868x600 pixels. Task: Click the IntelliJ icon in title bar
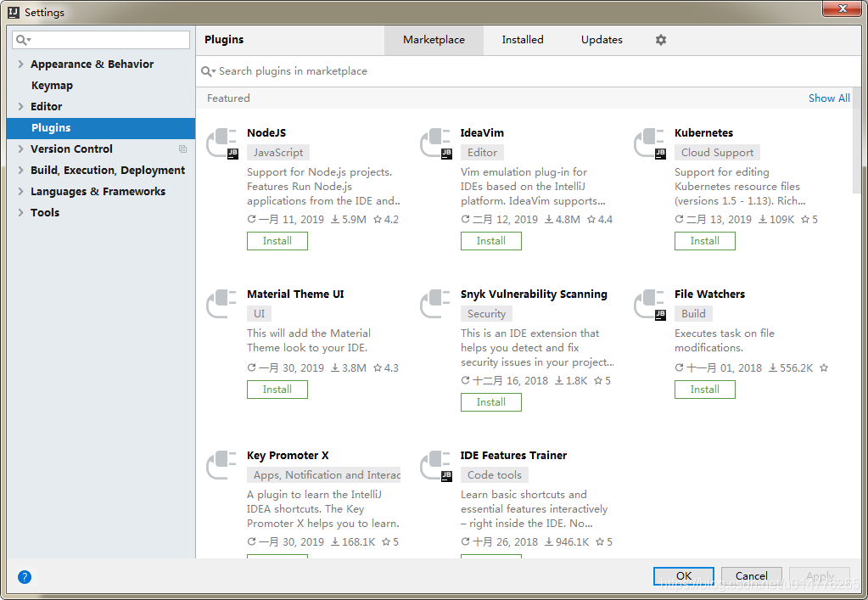[14, 12]
